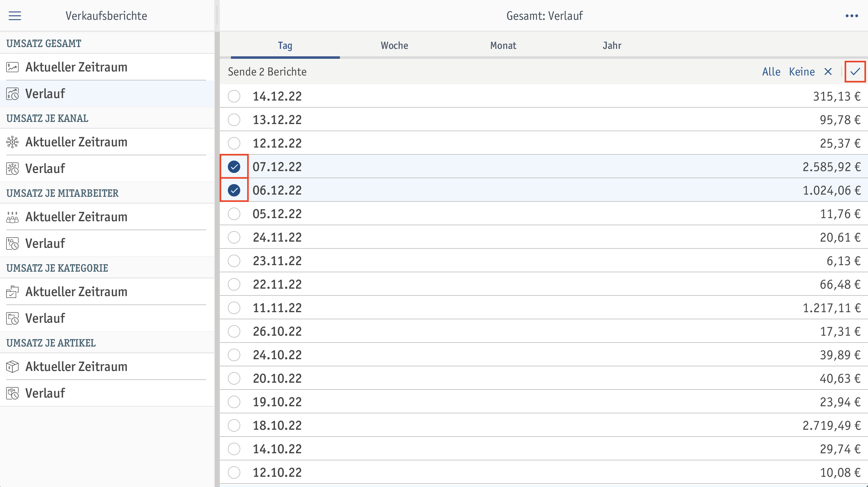Open Aktueller Zeitraum under Umsatz je Mitarbeiter
Screen dimensions: 868x487
coord(107,217)
